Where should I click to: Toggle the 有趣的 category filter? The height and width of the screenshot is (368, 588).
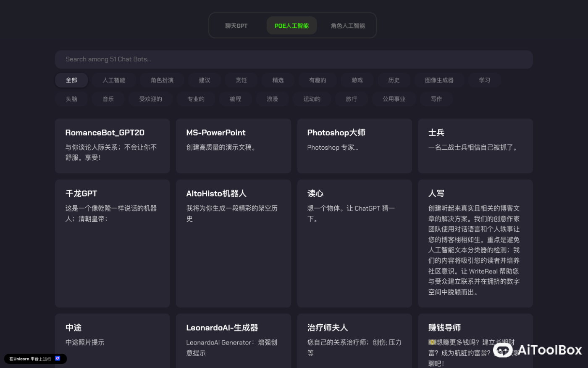[317, 80]
